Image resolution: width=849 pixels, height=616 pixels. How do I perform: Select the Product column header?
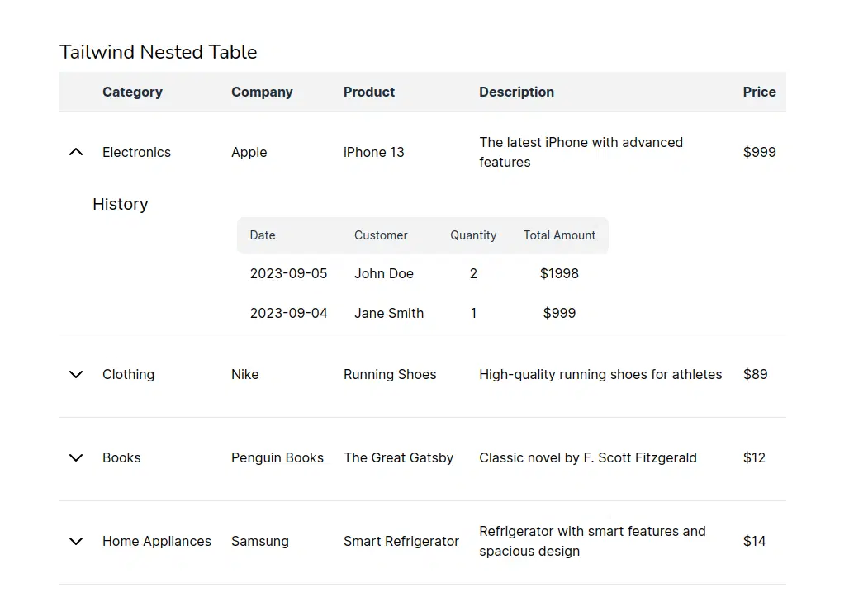(369, 92)
